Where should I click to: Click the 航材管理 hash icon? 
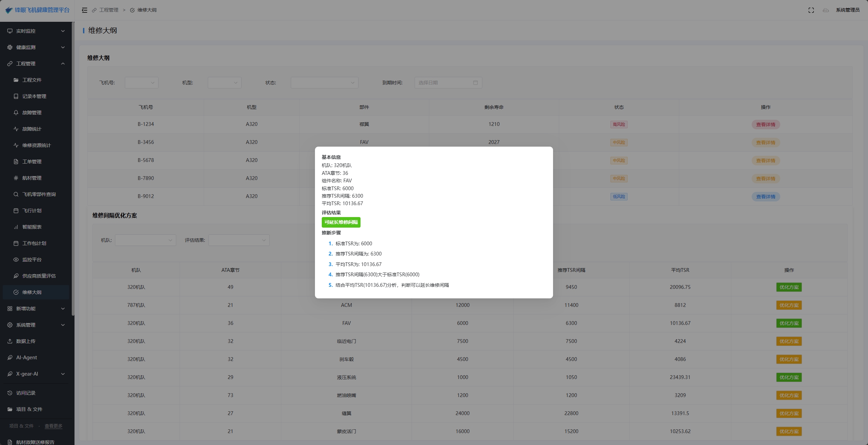click(16, 178)
